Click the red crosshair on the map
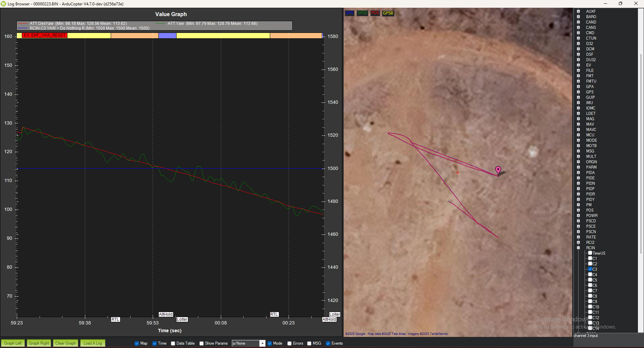The image size is (644, 348). (458, 172)
